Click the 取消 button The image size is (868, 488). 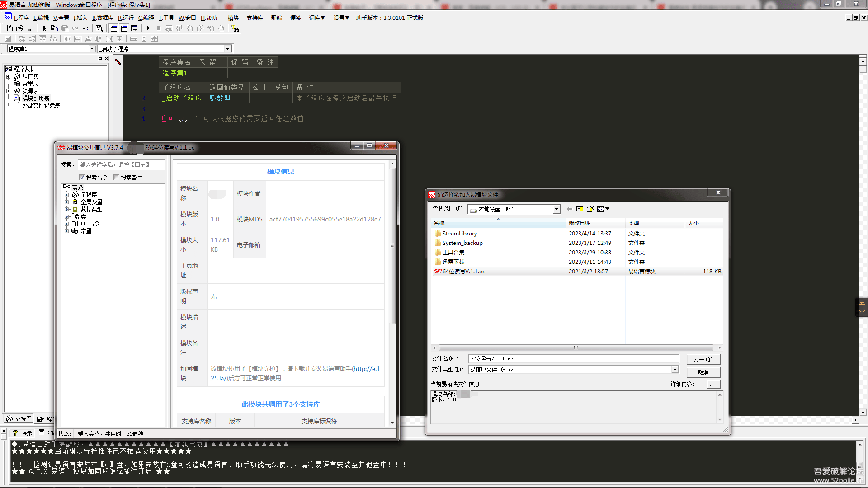pos(703,372)
